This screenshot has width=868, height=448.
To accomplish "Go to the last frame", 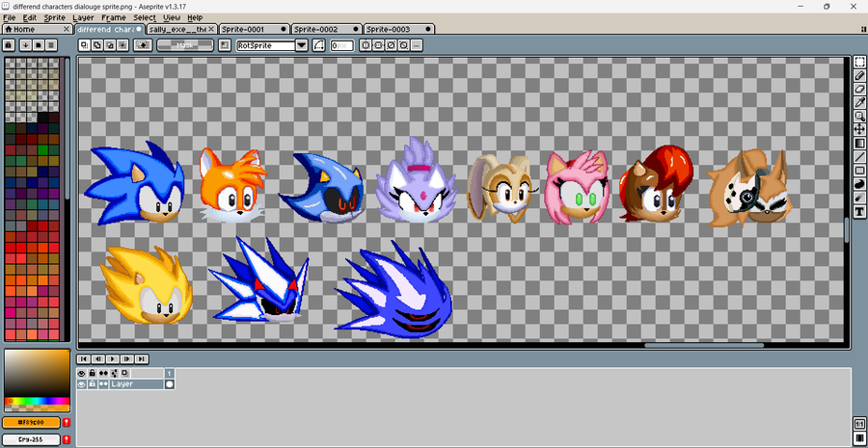I will [x=142, y=359].
